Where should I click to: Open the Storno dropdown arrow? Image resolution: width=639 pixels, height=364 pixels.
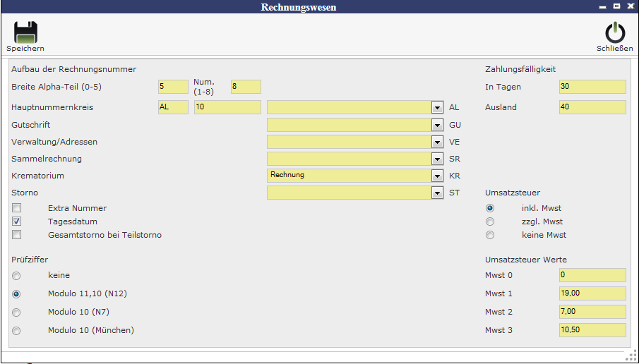(x=437, y=193)
